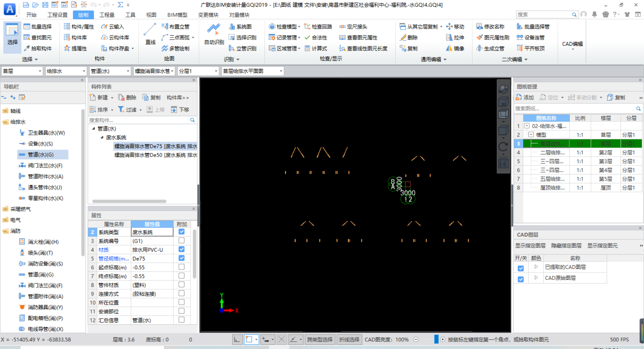Click the 折线选择 button
The height and width of the screenshot is (349, 644).
coord(349,340)
